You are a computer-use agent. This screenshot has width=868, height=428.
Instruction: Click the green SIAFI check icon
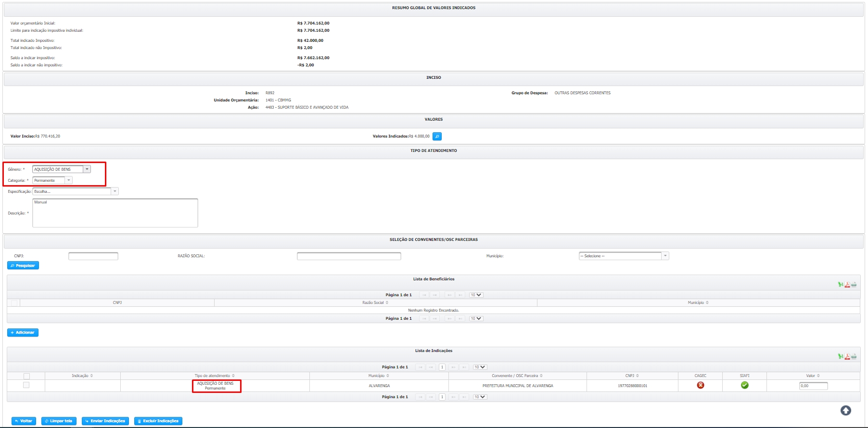point(744,385)
